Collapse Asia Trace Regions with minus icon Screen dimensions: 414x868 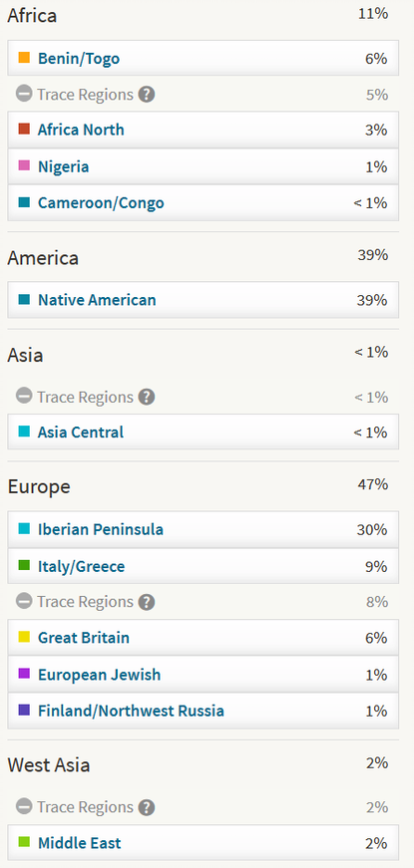pos(24,396)
